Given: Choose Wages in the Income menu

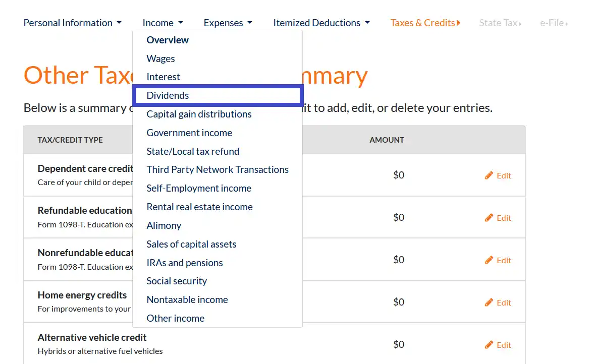Looking at the screenshot, I should tap(160, 58).
